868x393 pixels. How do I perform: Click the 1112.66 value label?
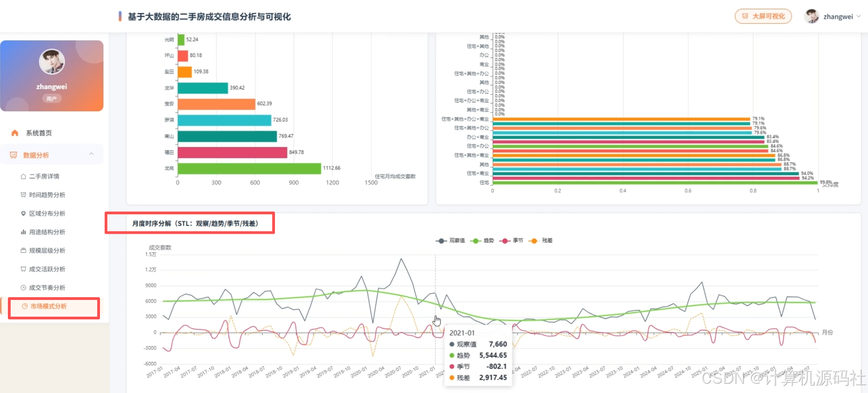click(331, 168)
